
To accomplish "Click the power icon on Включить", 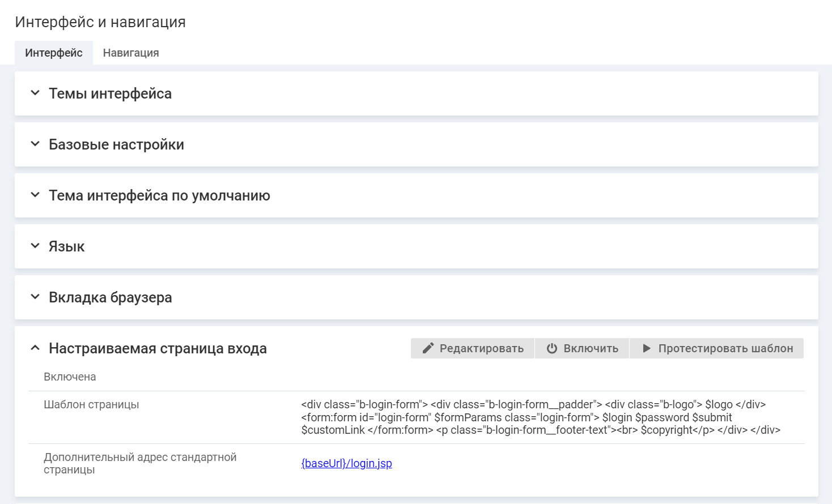I will (551, 348).
